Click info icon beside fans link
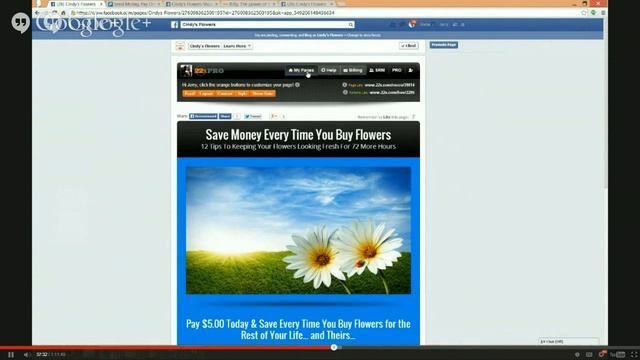 click(345, 93)
